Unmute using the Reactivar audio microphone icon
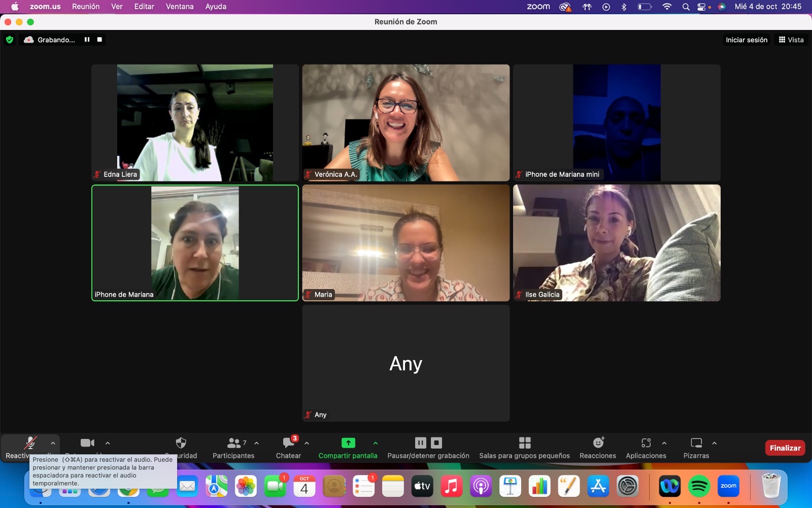The image size is (812, 508). coord(30,443)
